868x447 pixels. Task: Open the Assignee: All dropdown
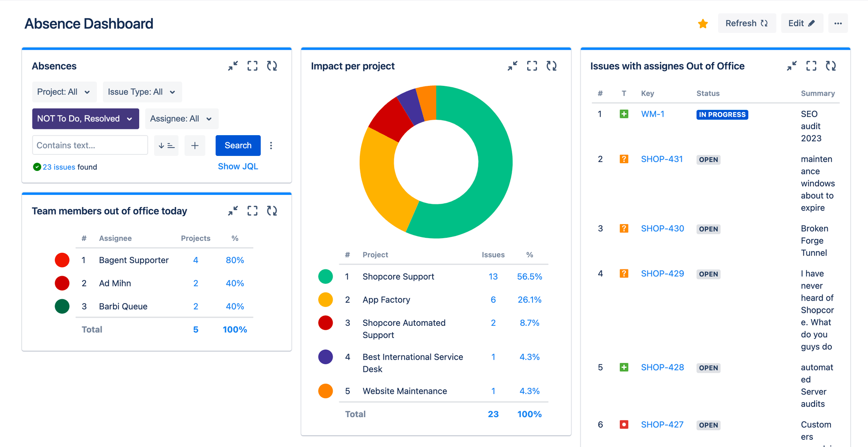[x=181, y=118]
